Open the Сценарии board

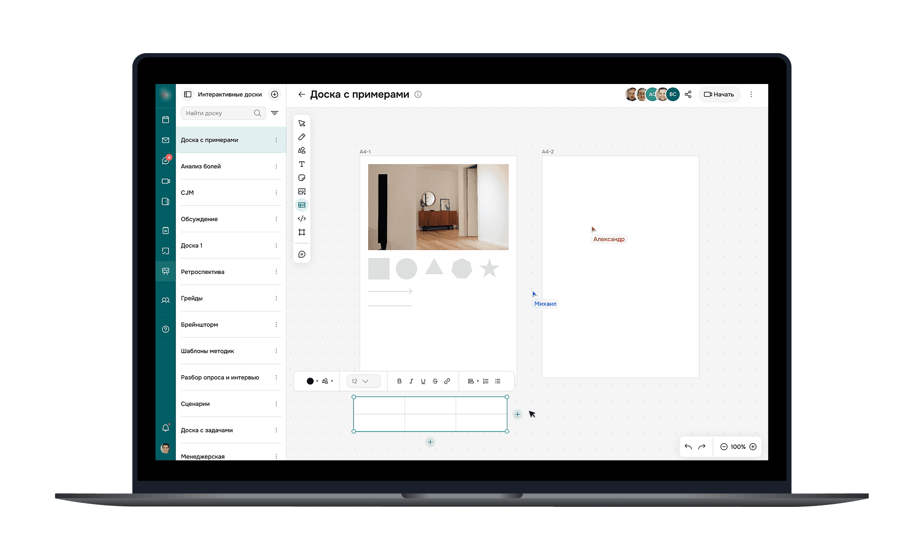[x=231, y=404]
